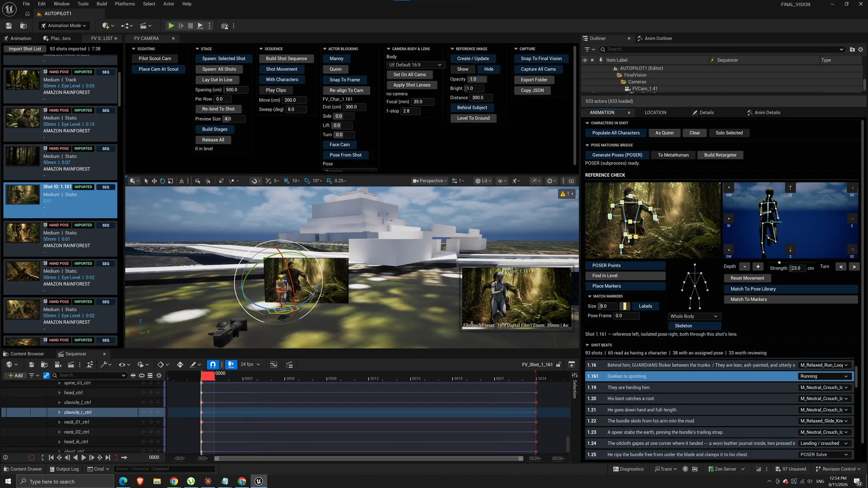Start Play in Editor with green arrow
This screenshot has width=868, height=488.
(x=171, y=26)
